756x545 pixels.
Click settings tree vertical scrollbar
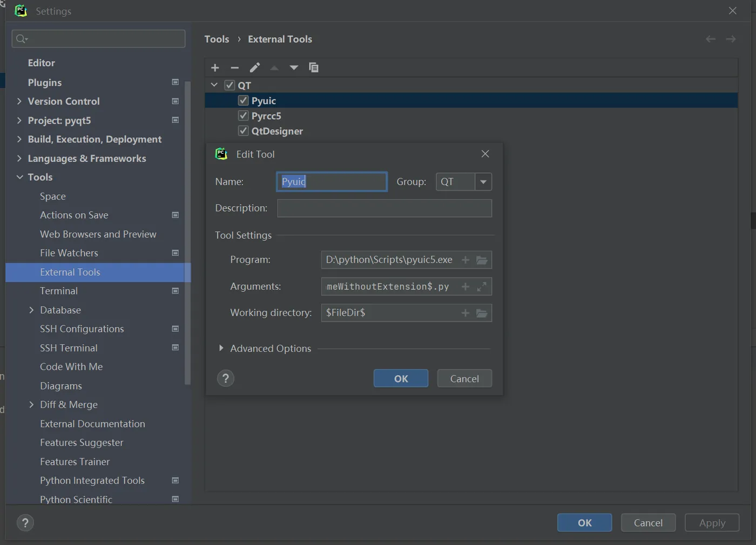(x=187, y=233)
